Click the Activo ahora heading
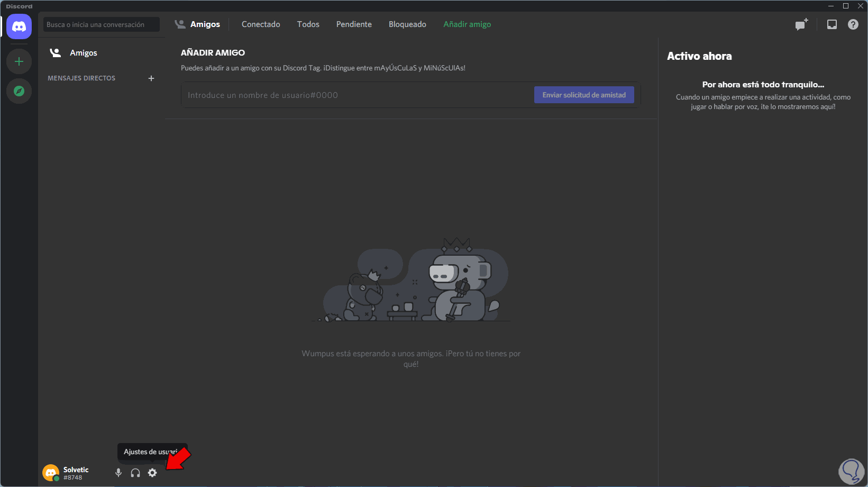The height and width of the screenshot is (487, 868). (699, 56)
